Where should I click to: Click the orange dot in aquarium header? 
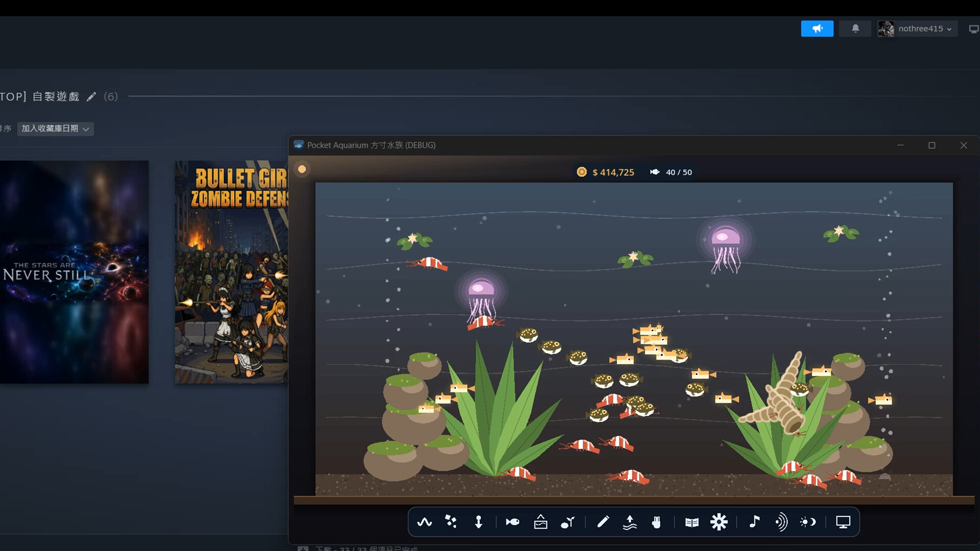(302, 169)
